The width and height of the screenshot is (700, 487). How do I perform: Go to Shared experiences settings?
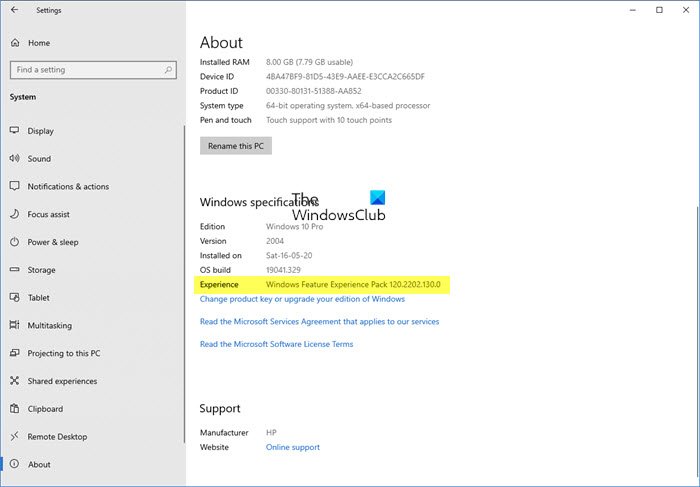93,381
